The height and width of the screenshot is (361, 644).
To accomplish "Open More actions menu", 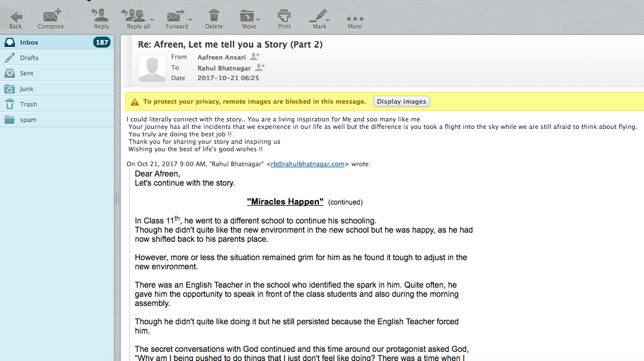I will [355, 22].
